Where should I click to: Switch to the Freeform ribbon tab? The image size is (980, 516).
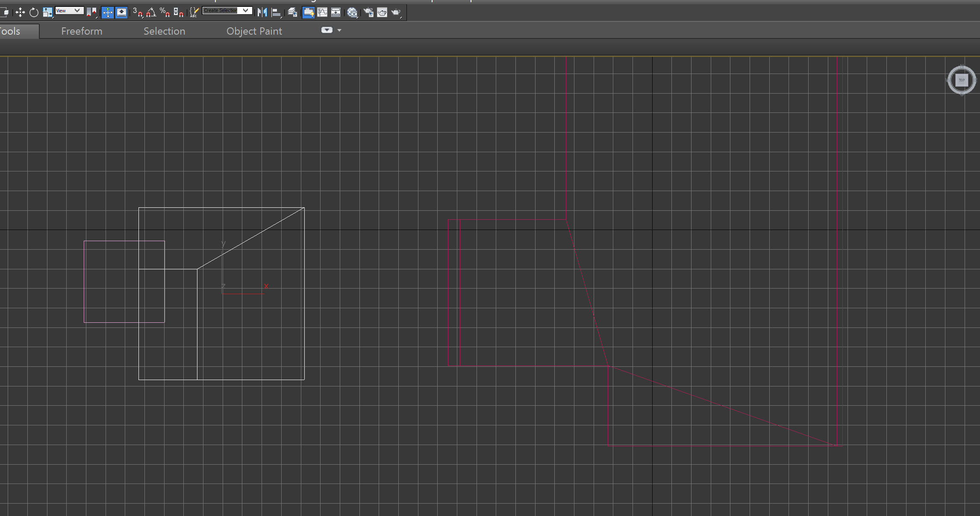tap(82, 31)
